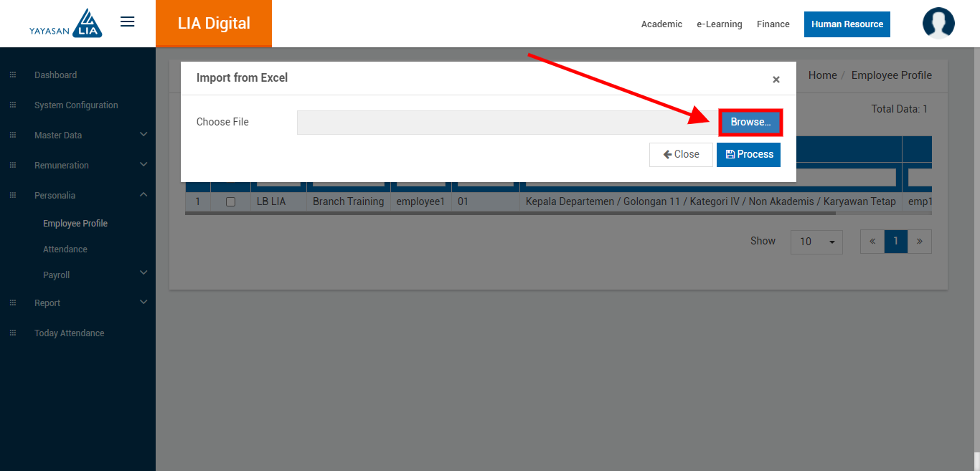Open the user profile avatar
The height and width of the screenshot is (471, 980).
tap(938, 23)
